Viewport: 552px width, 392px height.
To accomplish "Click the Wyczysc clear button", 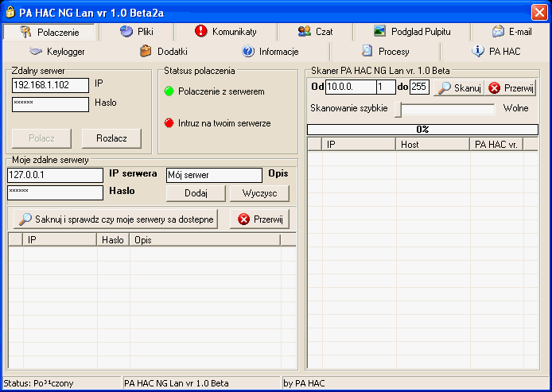I will 259,193.
